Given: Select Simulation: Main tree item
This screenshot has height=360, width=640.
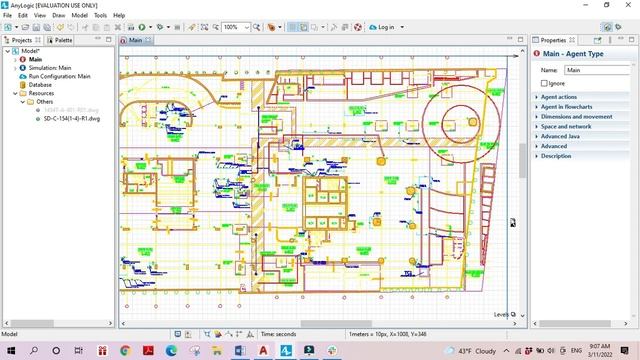Looking at the screenshot, I should (50, 68).
